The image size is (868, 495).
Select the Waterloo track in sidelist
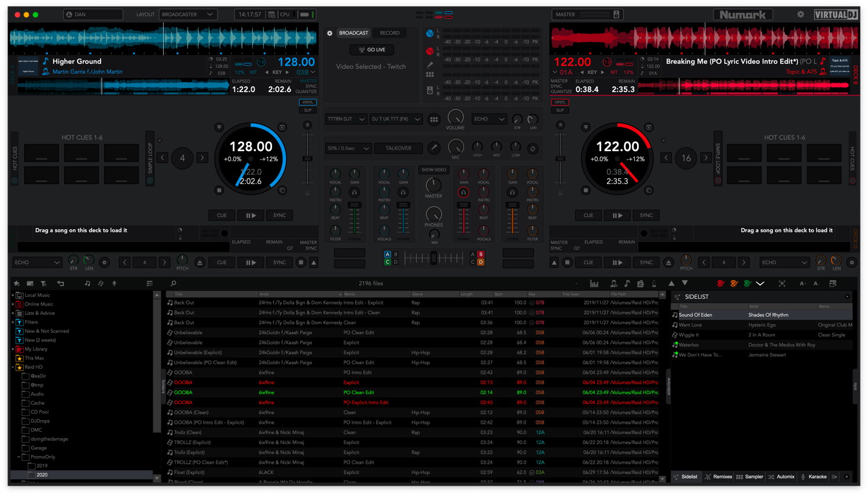[762, 345]
